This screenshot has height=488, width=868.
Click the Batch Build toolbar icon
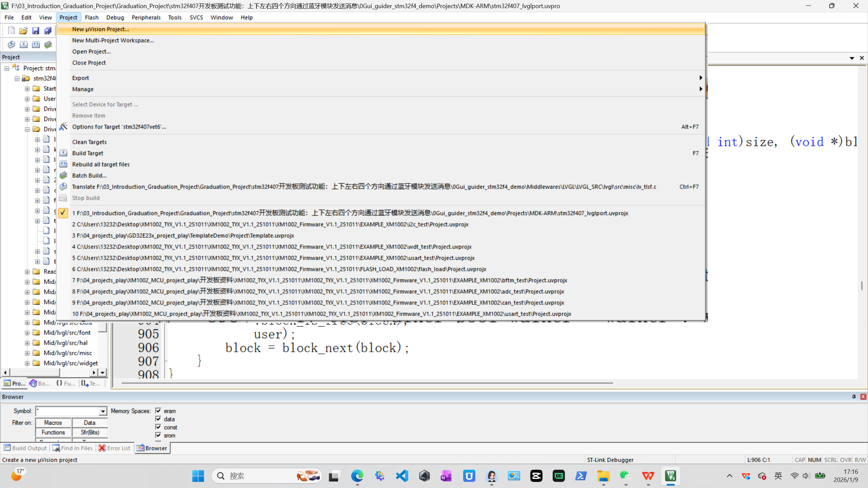pos(48,44)
